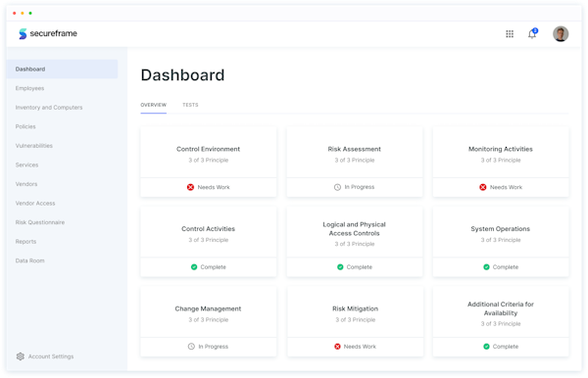The height and width of the screenshot is (378, 588).
Task: Open Monitoring Activities card
Action: (x=500, y=162)
